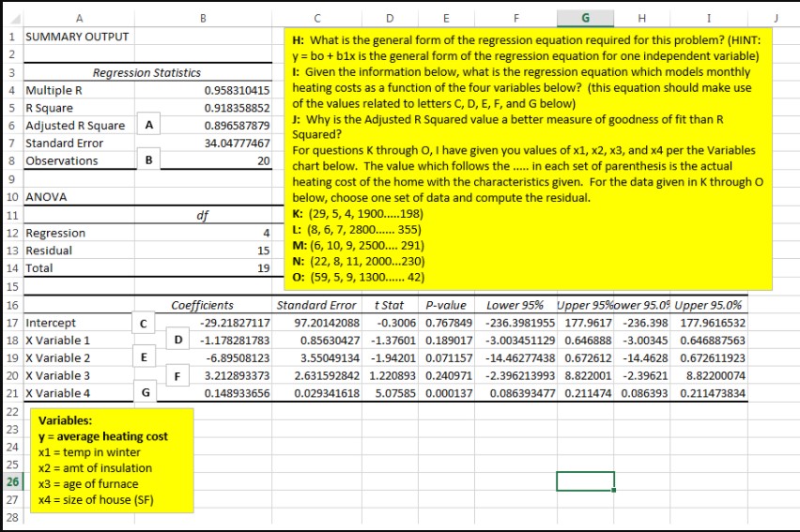The height and width of the screenshot is (532, 800).
Task: Select Standard Error value 34.04777467
Action: 237,143
